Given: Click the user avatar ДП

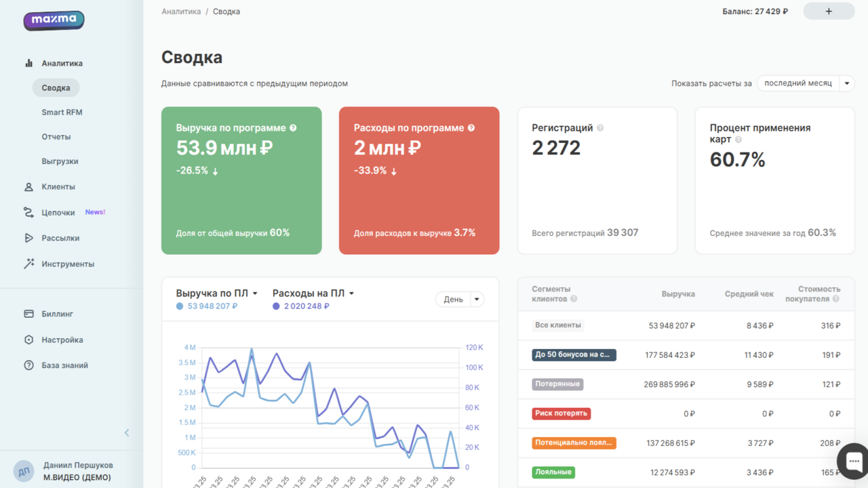Looking at the screenshot, I should [x=24, y=471].
